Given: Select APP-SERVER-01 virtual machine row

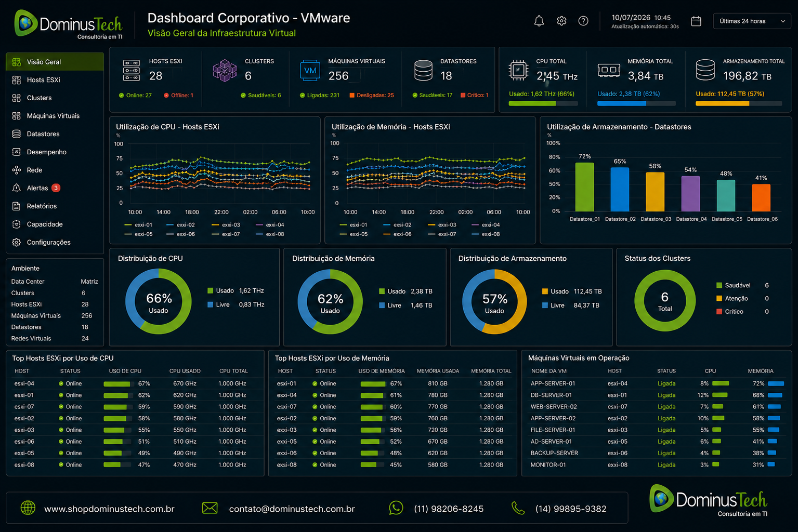Looking at the screenshot, I should [656, 384].
